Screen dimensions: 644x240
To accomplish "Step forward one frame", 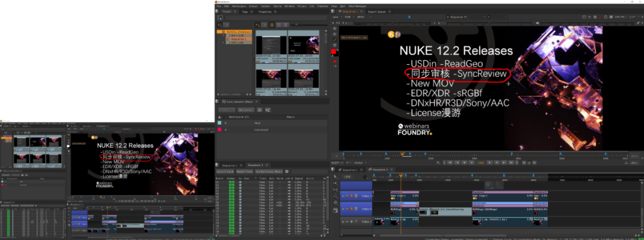I will click(497, 163).
